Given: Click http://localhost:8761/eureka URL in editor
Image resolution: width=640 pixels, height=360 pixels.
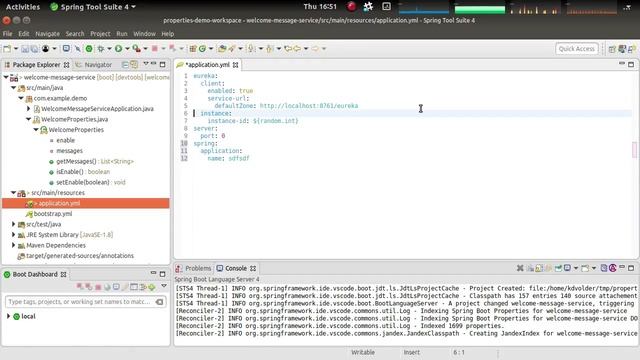Looking at the screenshot, I should [309, 106].
